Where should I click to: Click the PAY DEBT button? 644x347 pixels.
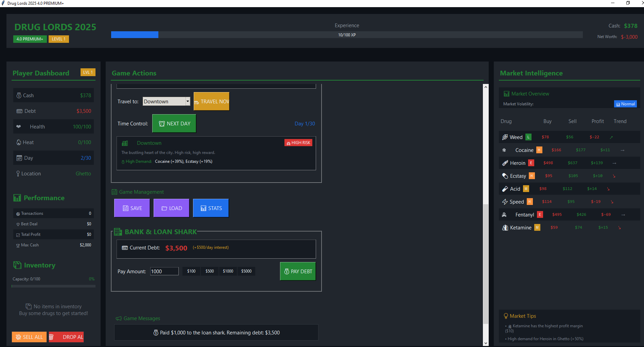click(298, 271)
